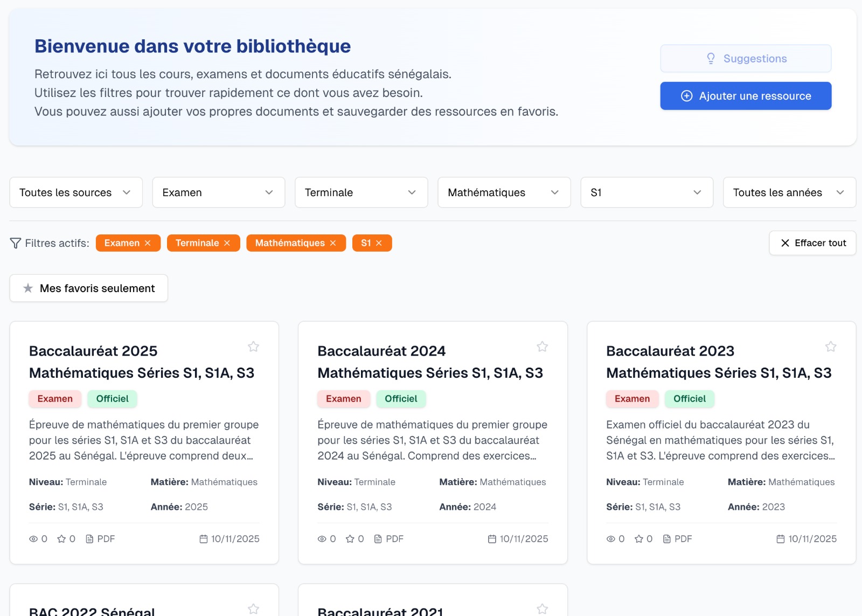862x616 pixels.
Task: Click the star on the Baccalauréat 2023 card
Action: point(830,347)
